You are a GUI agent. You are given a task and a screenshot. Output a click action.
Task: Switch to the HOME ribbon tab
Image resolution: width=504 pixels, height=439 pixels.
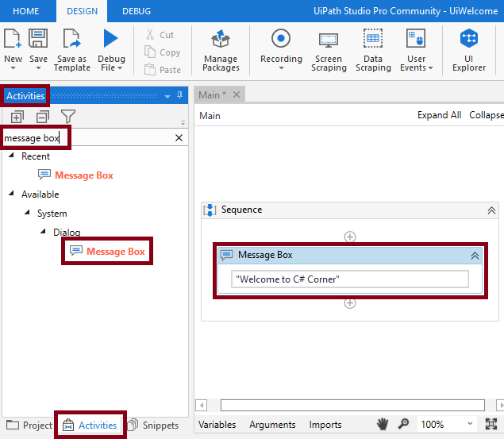[25, 11]
